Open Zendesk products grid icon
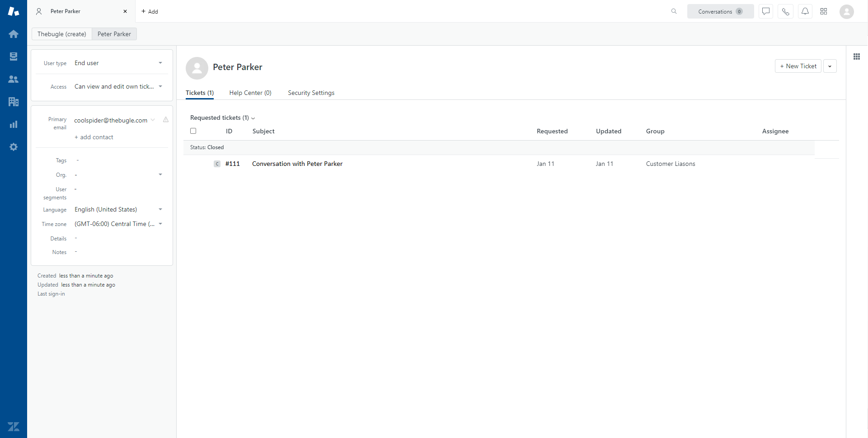The image size is (868, 438). click(x=824, y=11)
